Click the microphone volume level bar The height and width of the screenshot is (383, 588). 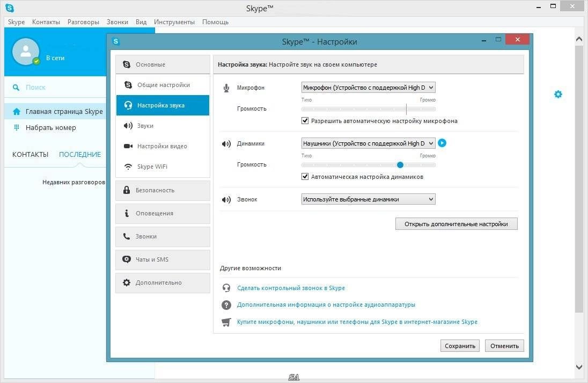click(x=368, y=109)
